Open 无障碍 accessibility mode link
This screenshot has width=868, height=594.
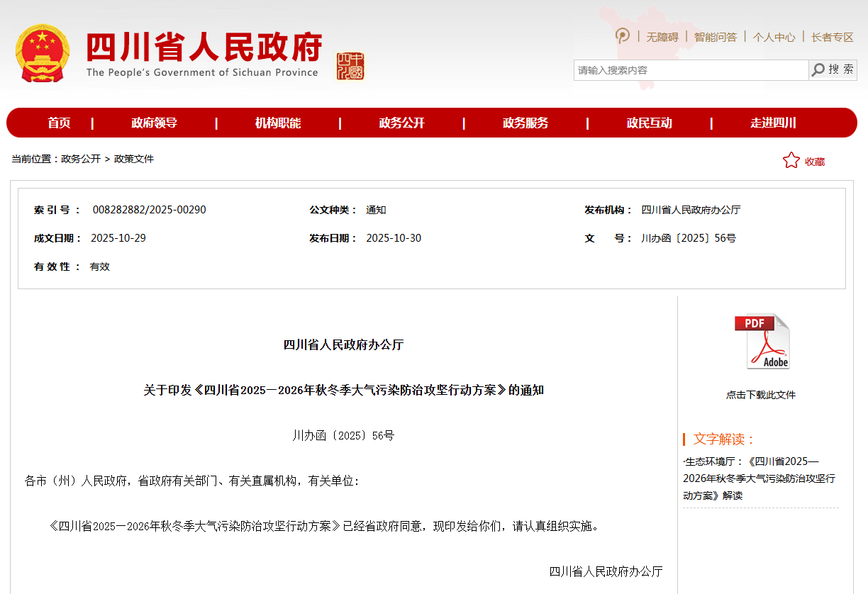click(662, 37)
